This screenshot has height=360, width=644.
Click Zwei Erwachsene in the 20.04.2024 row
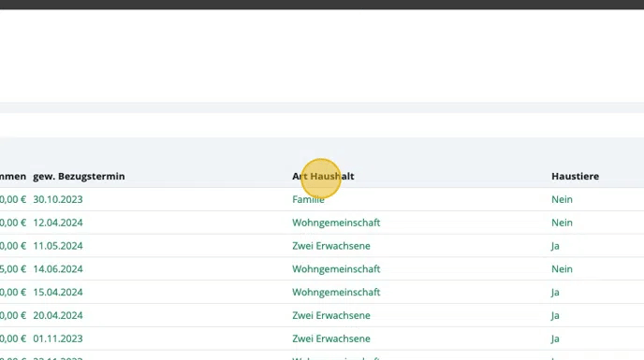point(331,315)
